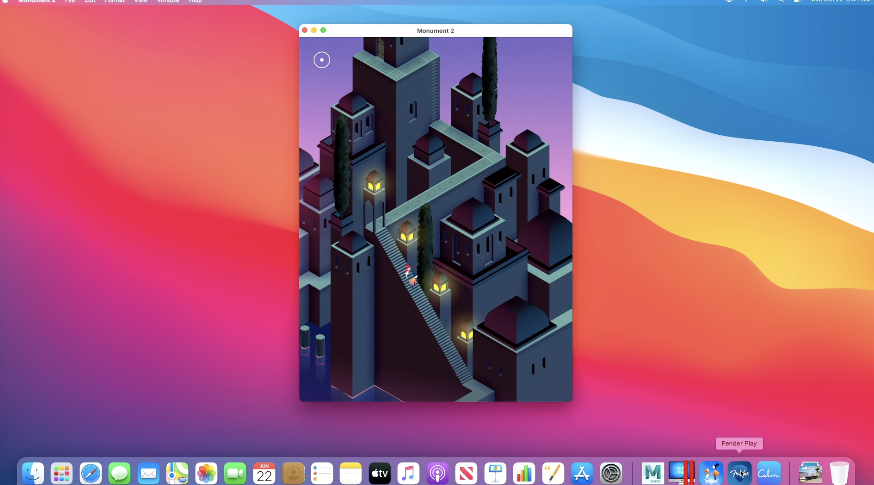Launch the teal M app in the dock

tap(653, 473)
